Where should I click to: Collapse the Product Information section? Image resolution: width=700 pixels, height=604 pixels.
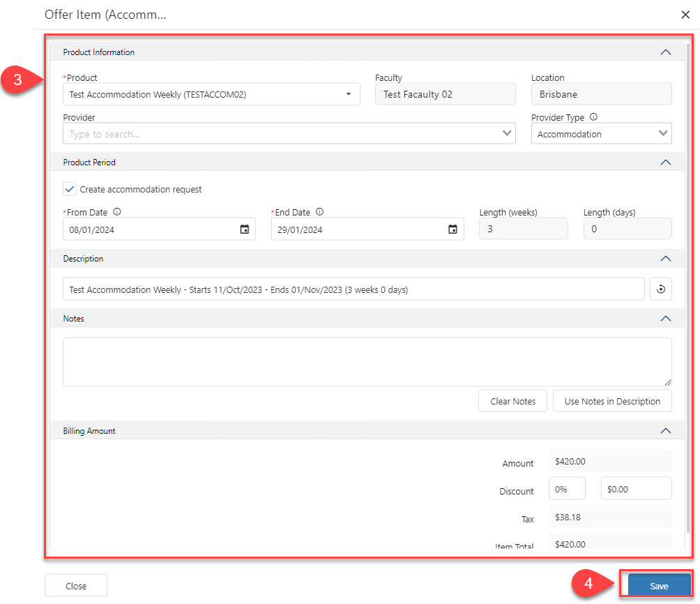665,52
